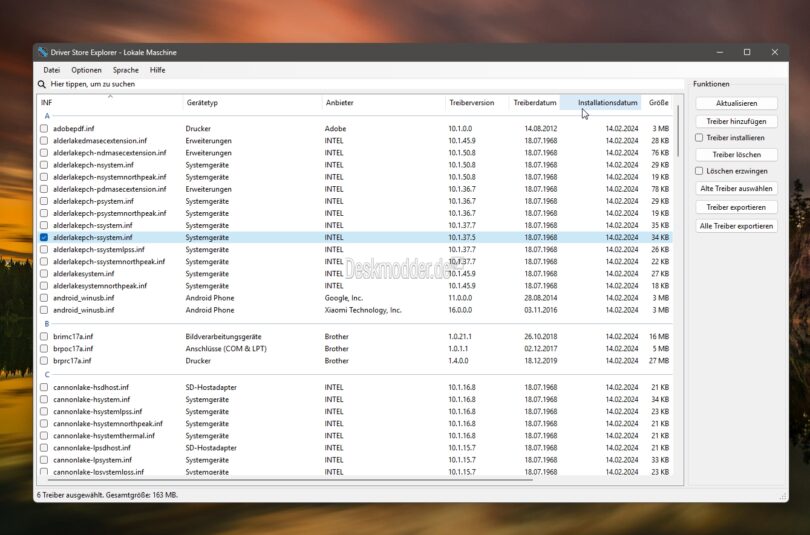Open the Optionen menu
Viewport: 810px width, 535px height.
pyautogui.click(x=86, y=70)
